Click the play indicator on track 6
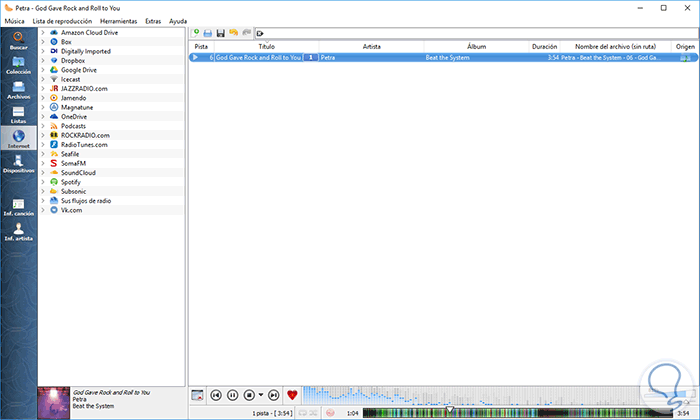Screen dimensions: 700x420 click(x=195, y=58)
